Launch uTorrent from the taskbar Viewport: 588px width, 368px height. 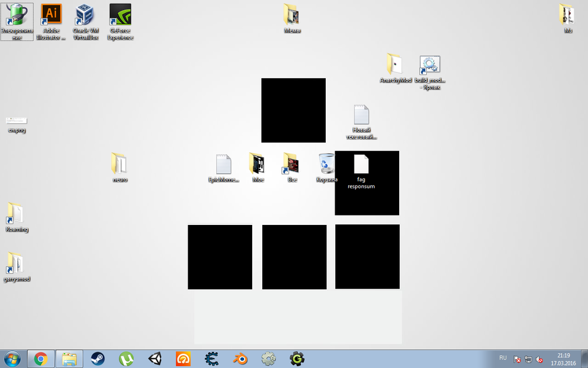tap(126, 359)
